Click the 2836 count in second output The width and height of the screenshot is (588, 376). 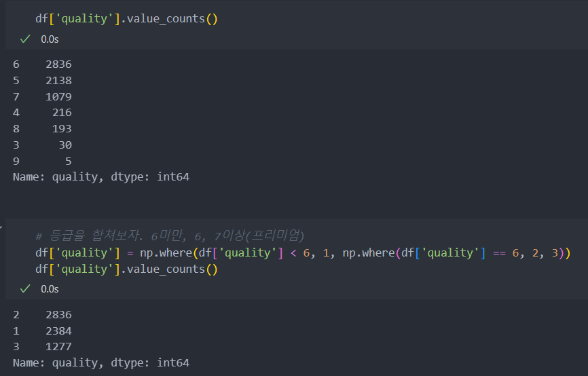click(58, 315)
